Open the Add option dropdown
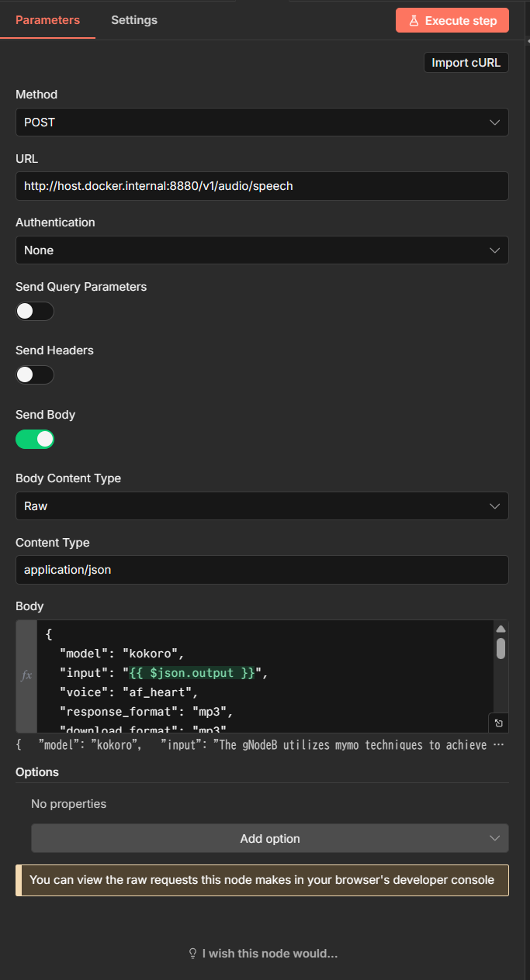This screenshot has height=980, width=530. click(x=269, y=838)
